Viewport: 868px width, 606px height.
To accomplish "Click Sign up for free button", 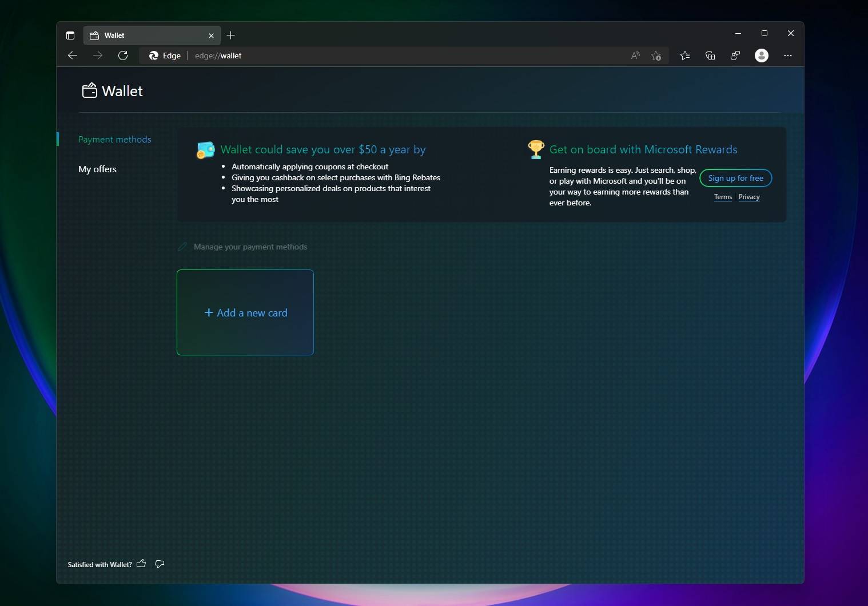I will (x=735, y=178).
